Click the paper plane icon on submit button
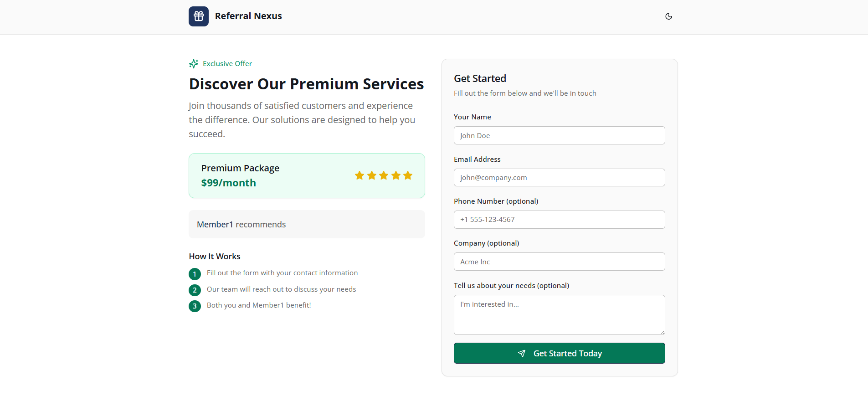868x396 pixels. click(522, 354)
